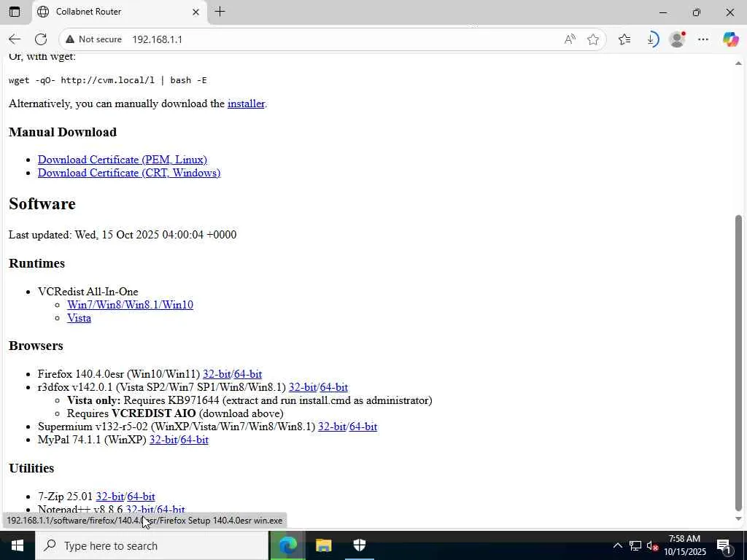This screenshot has width=747, height=560.
Task: Click the installer link
Action: click(x=246, y=104)
